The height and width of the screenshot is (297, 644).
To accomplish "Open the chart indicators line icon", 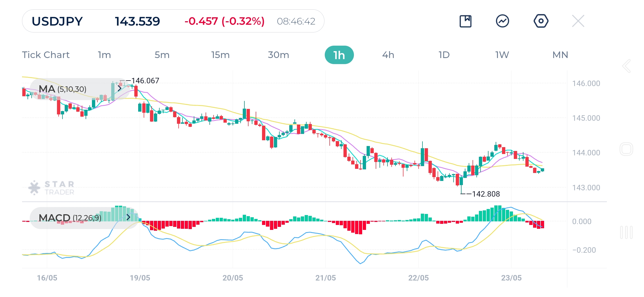I will coord(502,21).
